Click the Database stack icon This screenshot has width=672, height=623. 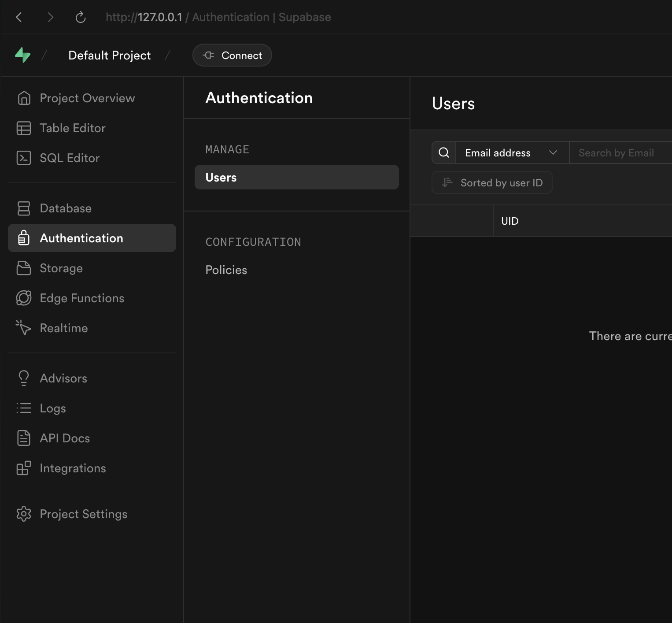[24, 208]
